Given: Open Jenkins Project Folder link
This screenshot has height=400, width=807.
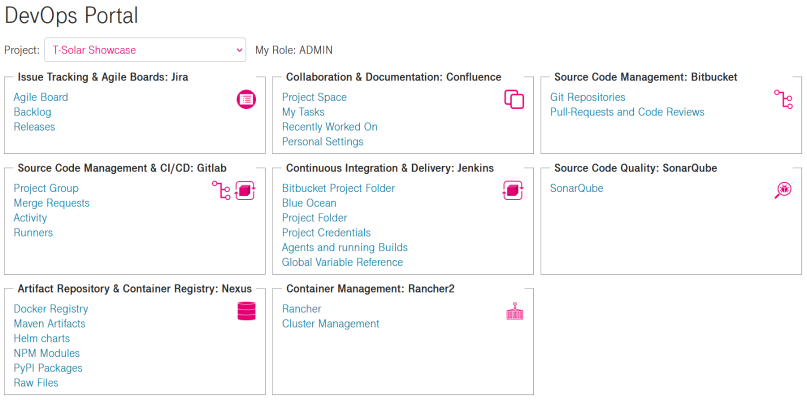Looking at the screenshot, I should click(x=314, y=218).
